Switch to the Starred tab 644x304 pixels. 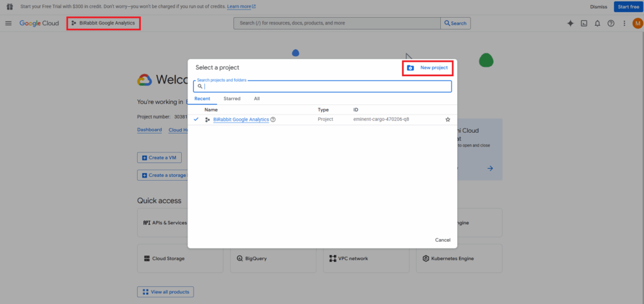[232, 99]
